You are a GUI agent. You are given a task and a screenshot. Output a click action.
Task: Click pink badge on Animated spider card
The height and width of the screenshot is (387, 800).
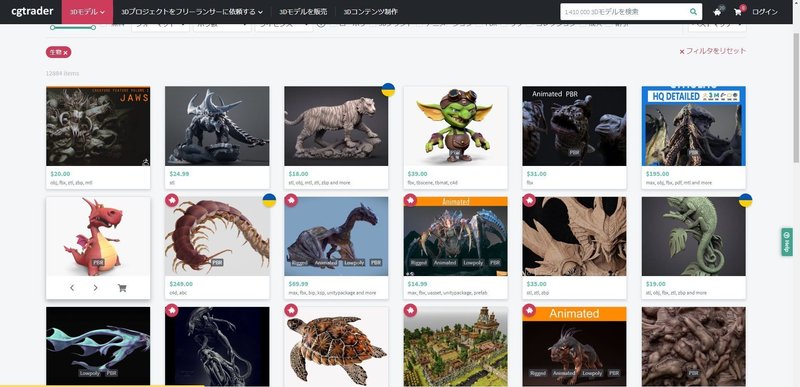click(410, 200)
